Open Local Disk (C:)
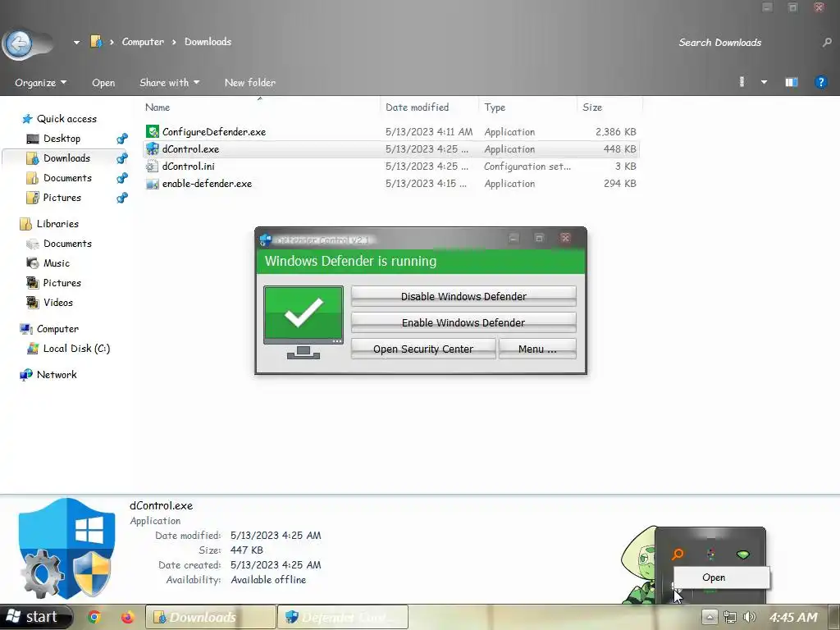Viewport: 840px width, 630px height. 76,349
